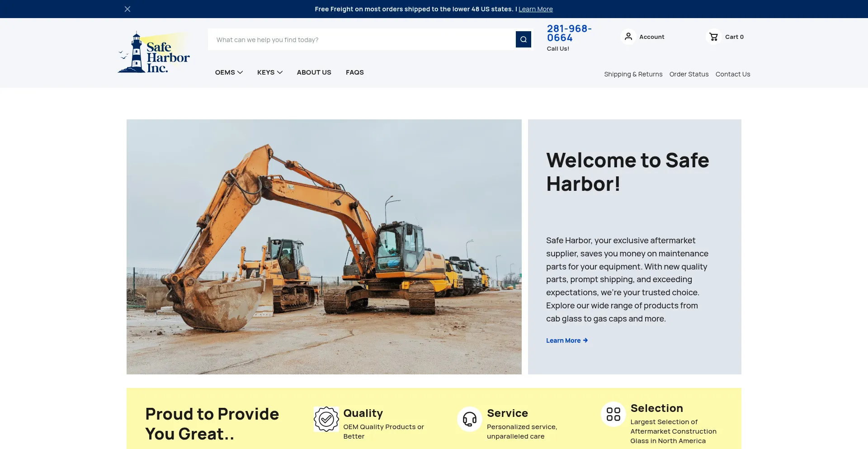868x449 pixels.
Task: Open the Contact Us link
Action: [x=732, y=74]
